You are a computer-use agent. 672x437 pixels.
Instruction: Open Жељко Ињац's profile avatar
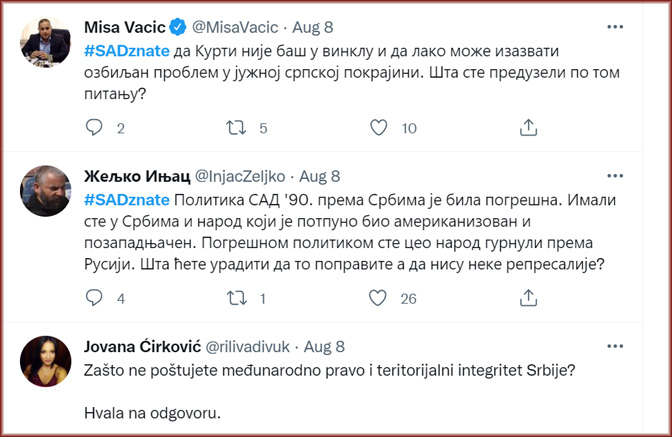(x=45, y=190)
